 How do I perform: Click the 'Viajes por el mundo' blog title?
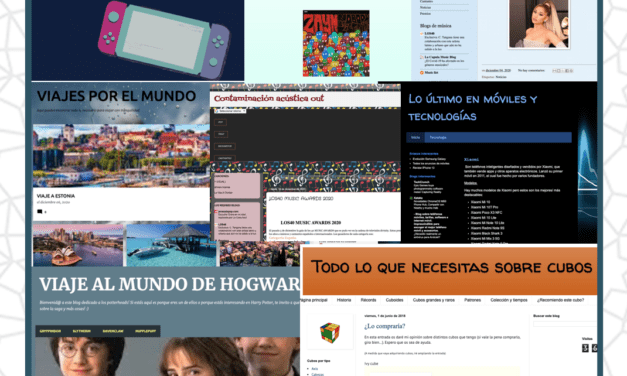(116, 96)
